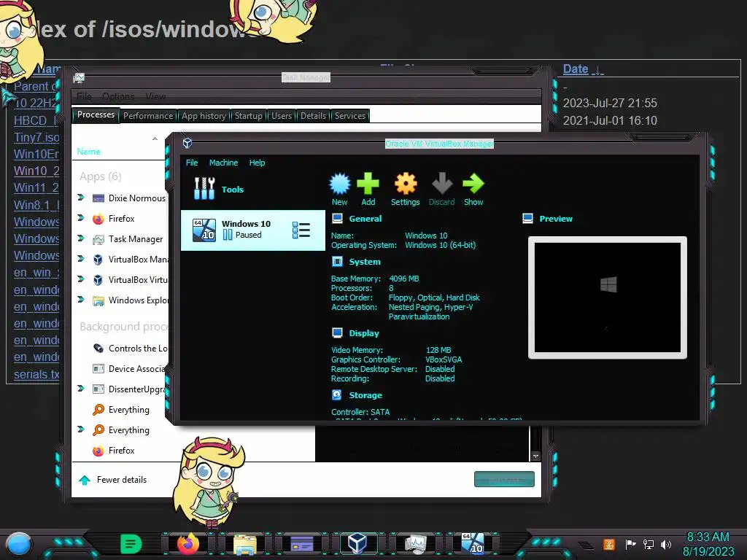Click the Name column header
The height and width of the screenshot is (560, 747).
[x=88, y=152]
